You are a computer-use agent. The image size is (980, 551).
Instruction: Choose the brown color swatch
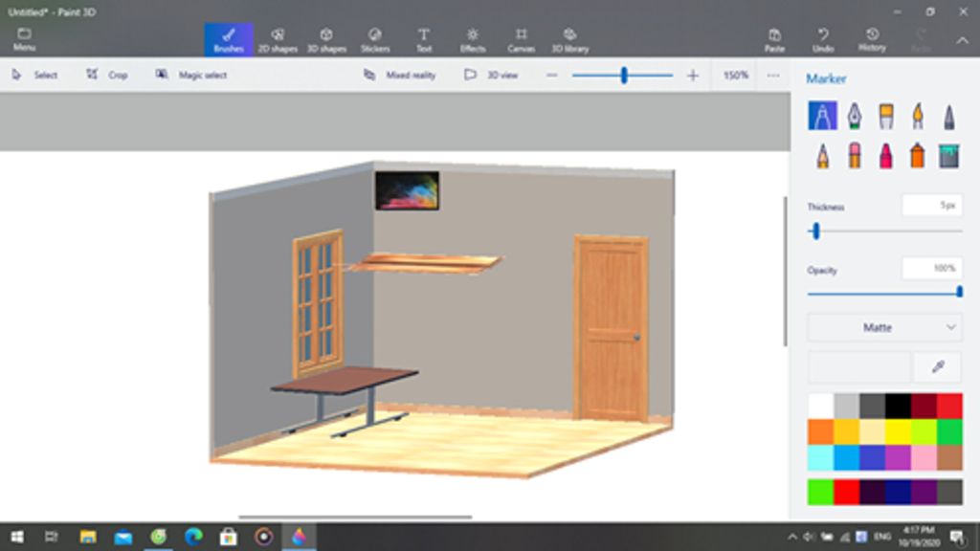[x=949, y=457]
